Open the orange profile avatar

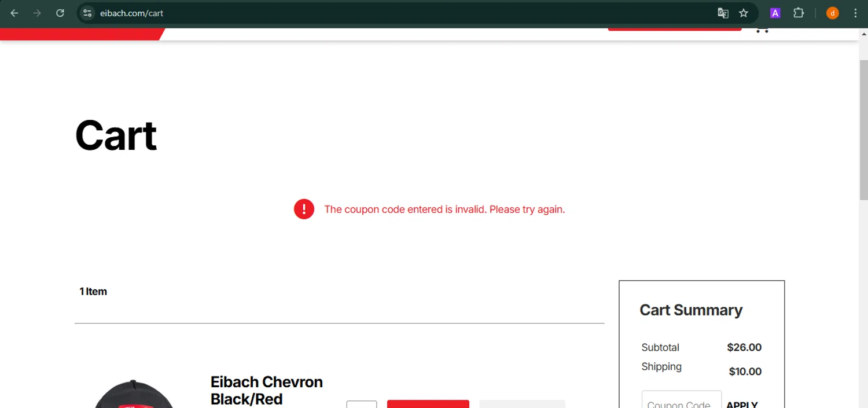[x=833, y=13]
